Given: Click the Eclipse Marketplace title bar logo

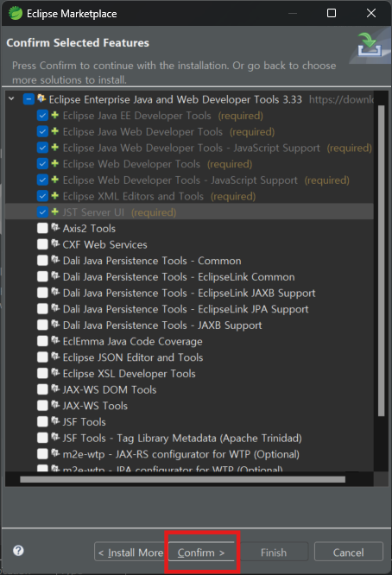Looking at the screenshot, I should point(16,14).
